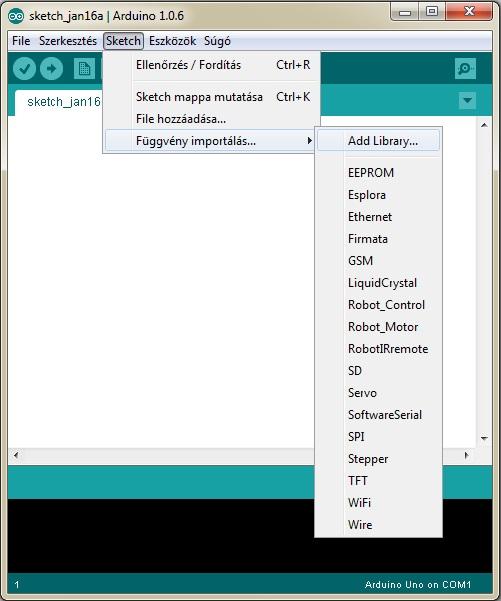The height and width of the screenshot is (601, 501).
Task: Close the Arduino window
Action: (x=469, y=11)
